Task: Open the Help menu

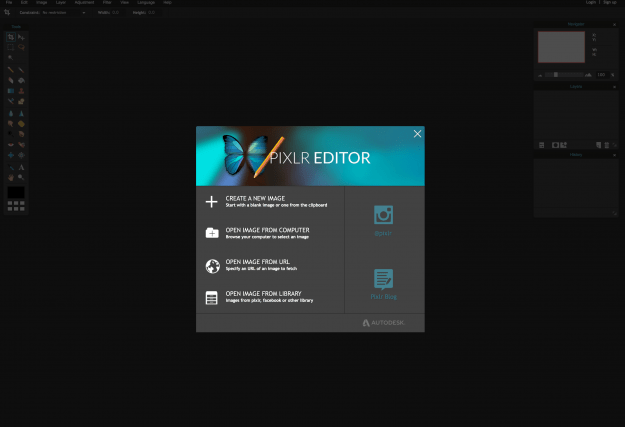Action: (x=167, y=2)
